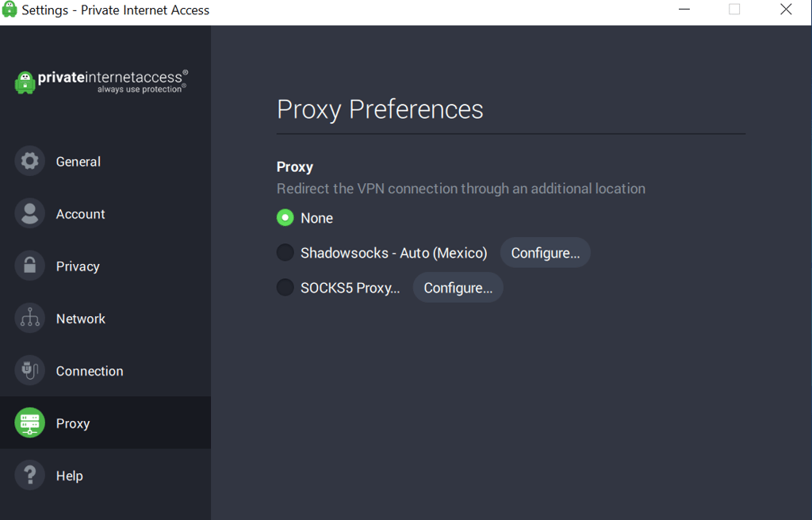
Task: Click the SOCKS5 Proxy... label
Action: (350, 288)
